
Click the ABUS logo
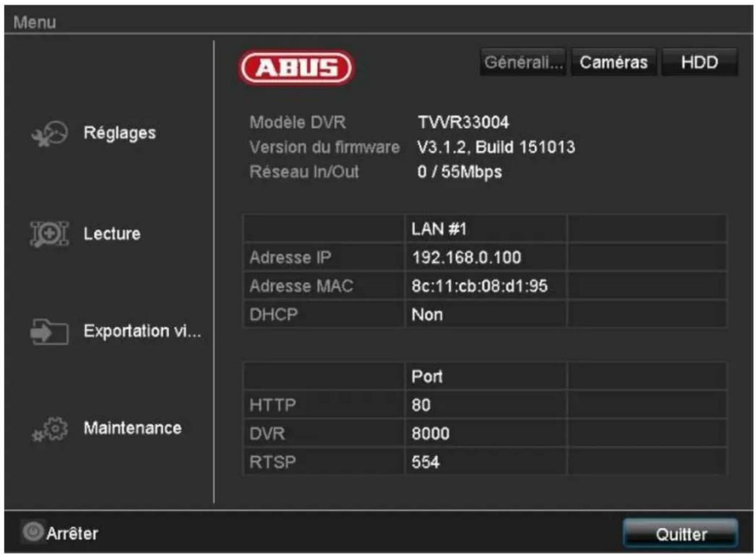coord(297,68)
